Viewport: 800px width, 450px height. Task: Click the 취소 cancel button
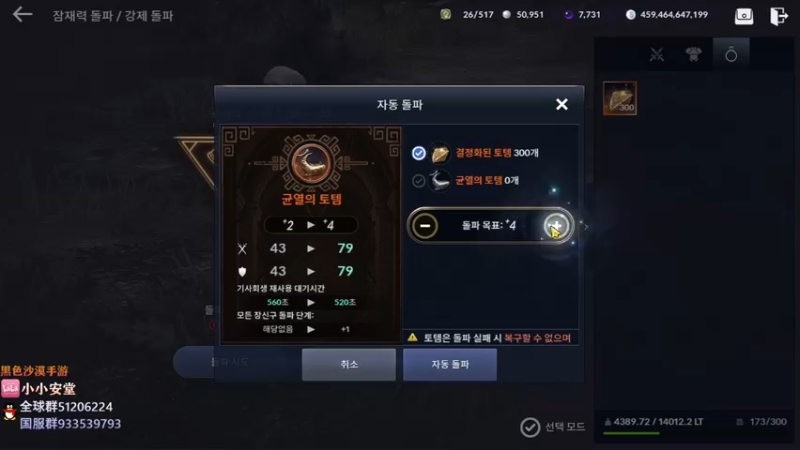[349, 364]
